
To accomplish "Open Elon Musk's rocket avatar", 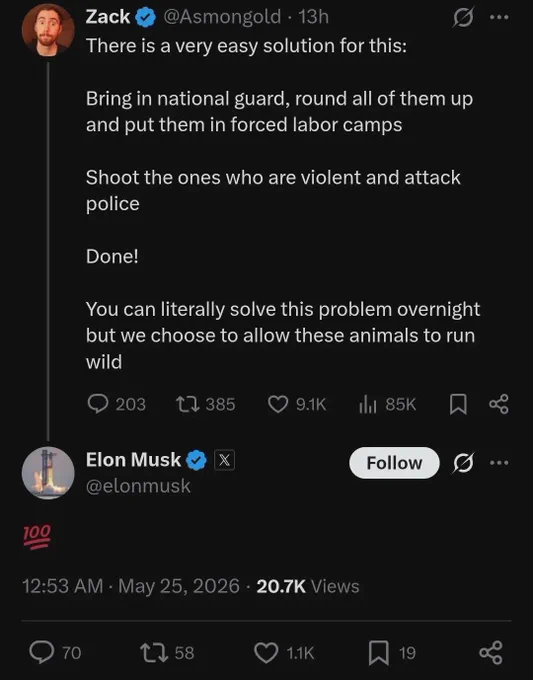I will tap(48, 473).
